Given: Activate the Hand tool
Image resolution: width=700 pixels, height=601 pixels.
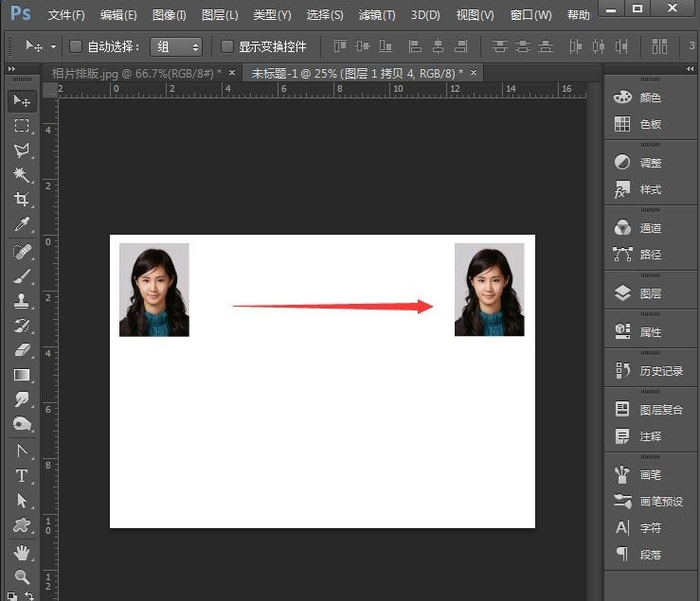Looking at the screenshot, I should tap(21, 553).
